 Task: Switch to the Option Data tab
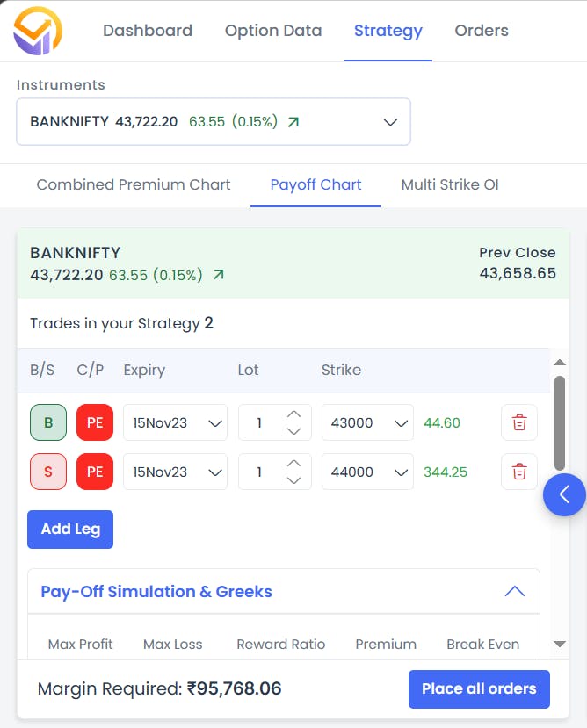click(273, 31)
